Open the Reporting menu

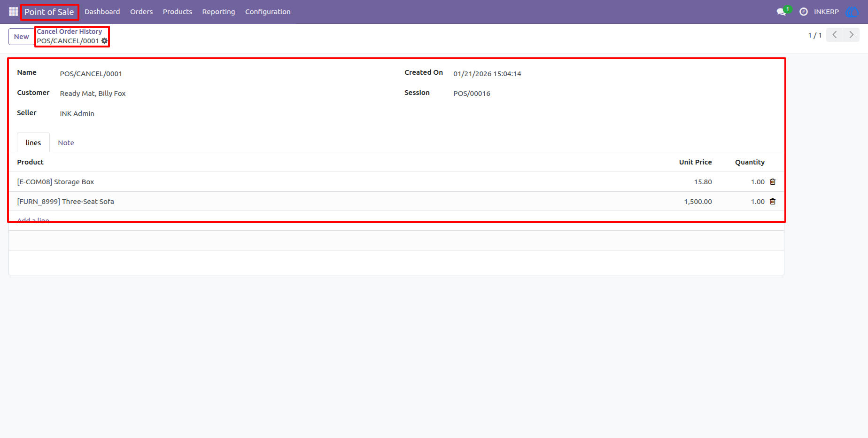click(218, 12)
